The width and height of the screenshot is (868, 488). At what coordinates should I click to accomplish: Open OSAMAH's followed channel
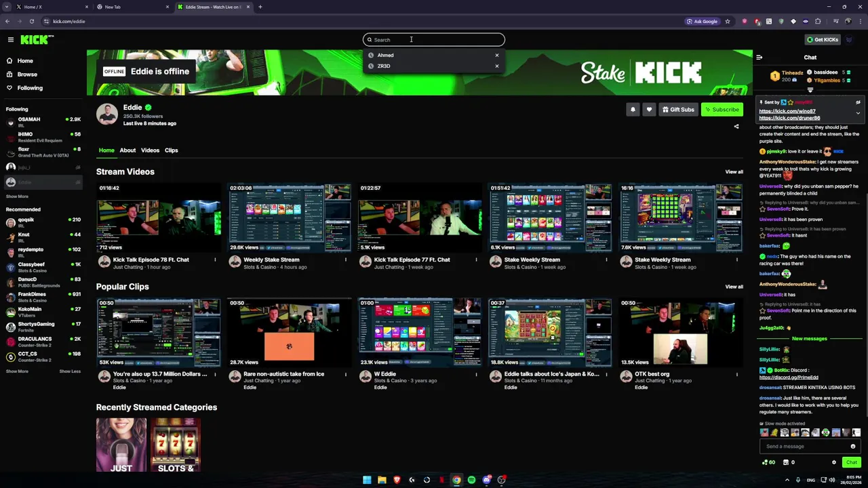(x=43, y=121)
